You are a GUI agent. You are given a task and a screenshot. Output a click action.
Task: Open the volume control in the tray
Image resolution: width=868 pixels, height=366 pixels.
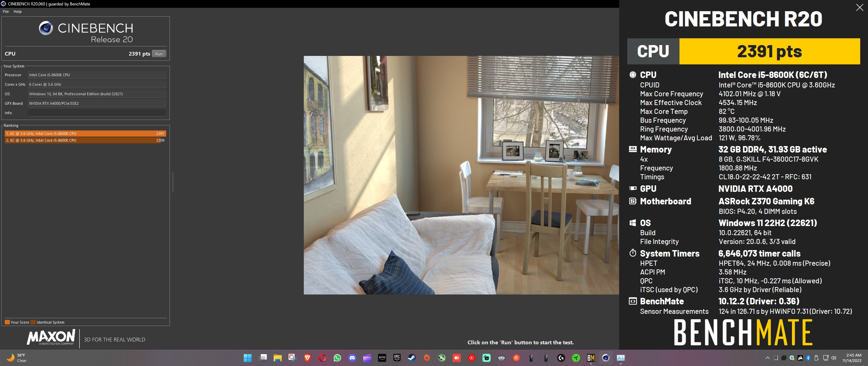[834, 358]
